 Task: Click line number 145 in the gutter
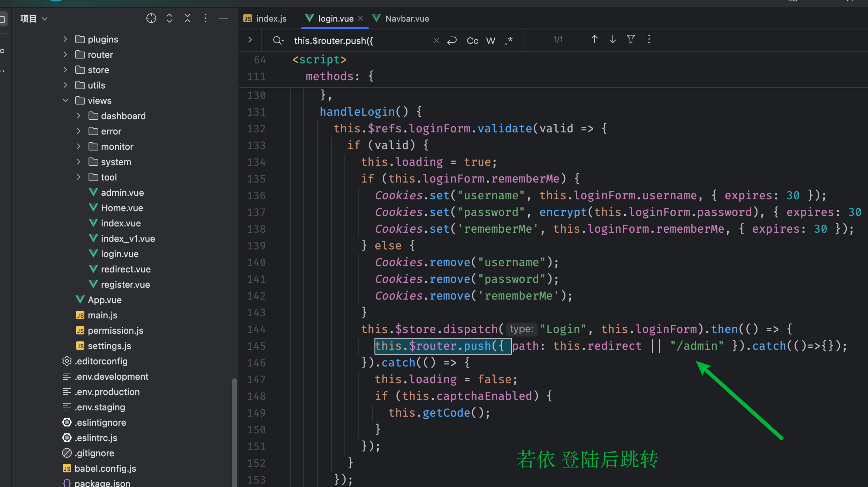click(x=256, y=346)
